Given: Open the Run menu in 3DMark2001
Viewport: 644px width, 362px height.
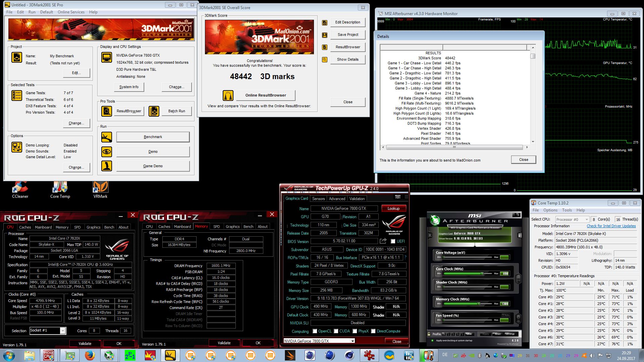Looking at the screenshot, I should coord(32,12).
